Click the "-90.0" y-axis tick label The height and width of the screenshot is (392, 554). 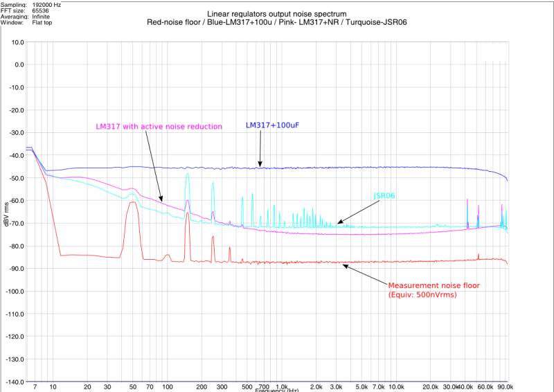tap(17, 269)
